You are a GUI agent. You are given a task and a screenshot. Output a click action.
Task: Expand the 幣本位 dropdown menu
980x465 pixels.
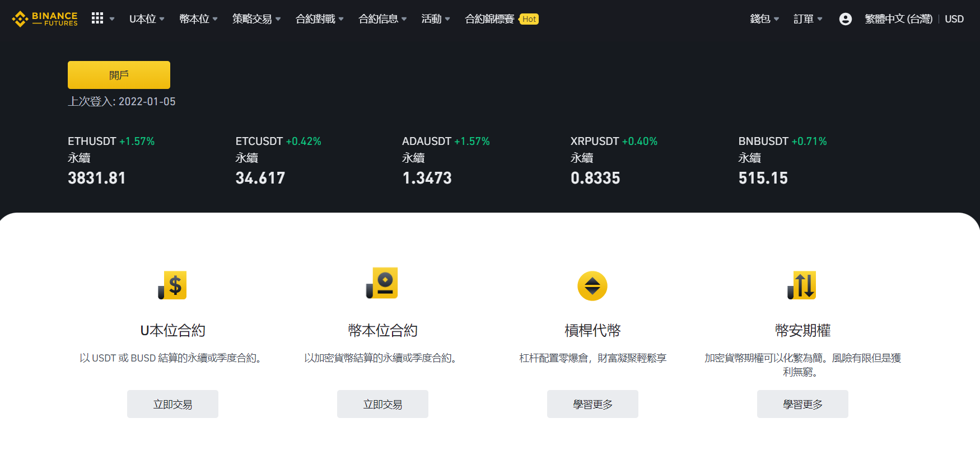pyautogui.click(x=198, y=19)
